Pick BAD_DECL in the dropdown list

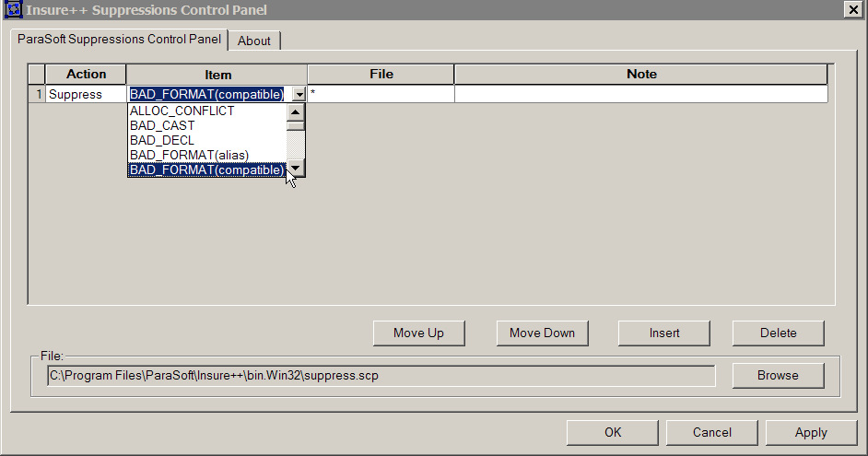[x=207, y=141]
